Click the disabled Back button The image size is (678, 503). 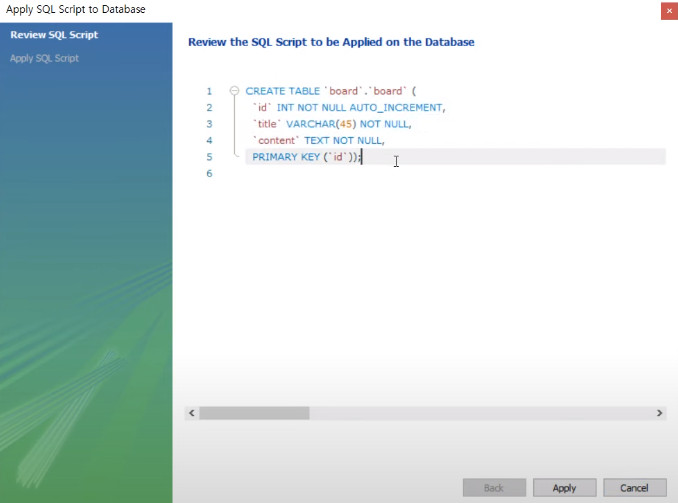[494, 488]
